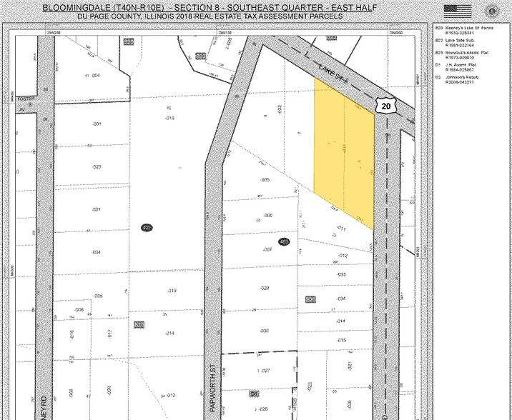
Task: Select the black oval block marker 403
Action: (x=283, y=242)
